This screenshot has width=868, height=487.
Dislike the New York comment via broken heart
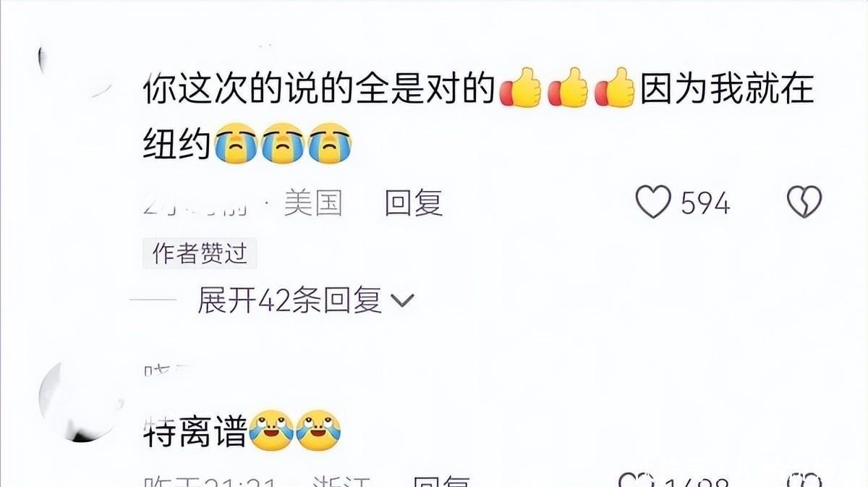804,203
